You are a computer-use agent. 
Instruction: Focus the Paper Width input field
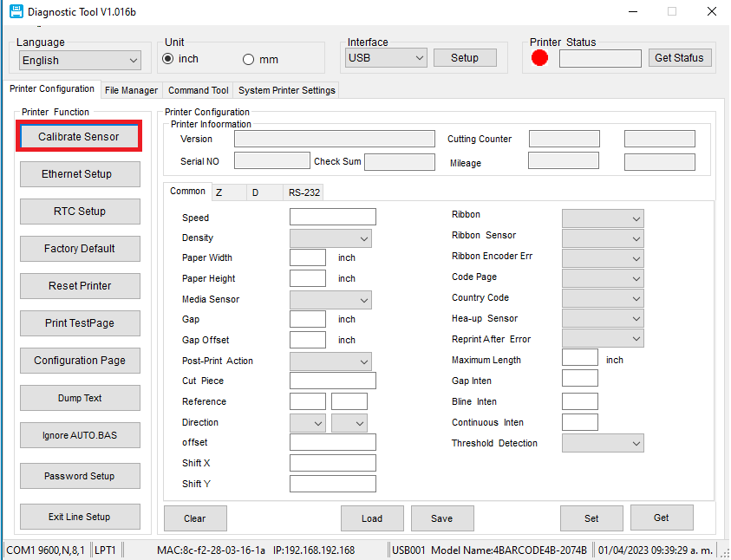click(x=308, y=257)
